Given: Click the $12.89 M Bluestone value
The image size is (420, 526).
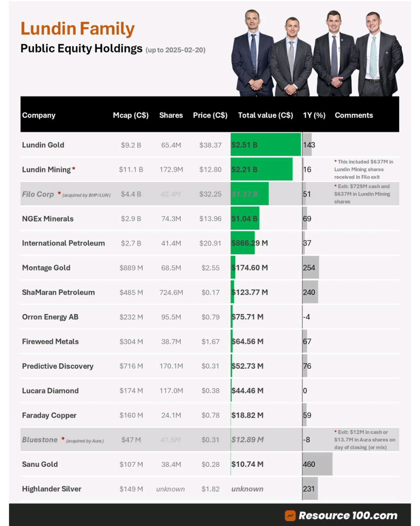Looking at the screenshot, I should click(247, 440).
